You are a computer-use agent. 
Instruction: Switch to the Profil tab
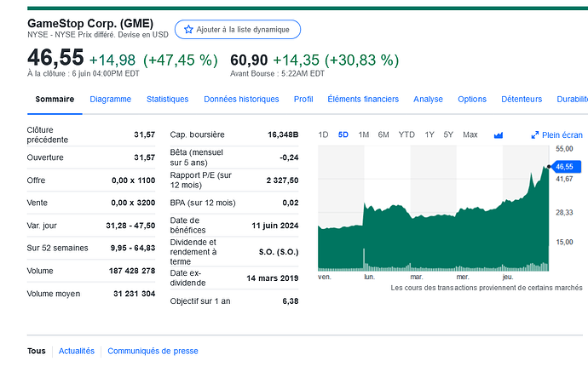click(303, 100)
